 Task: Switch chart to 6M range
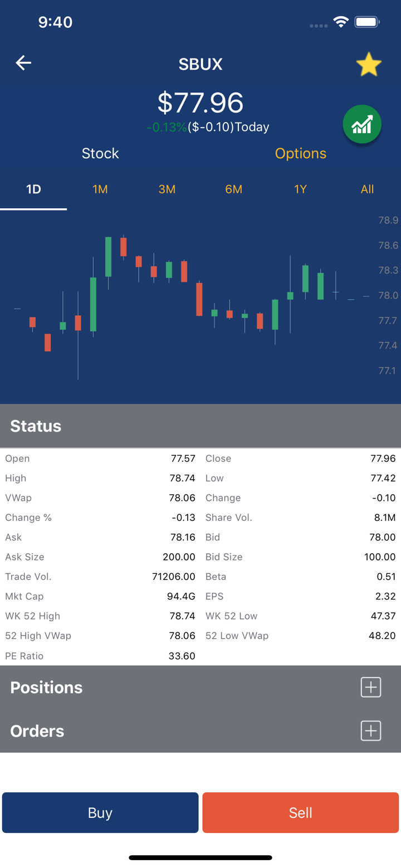click(234, 189)
